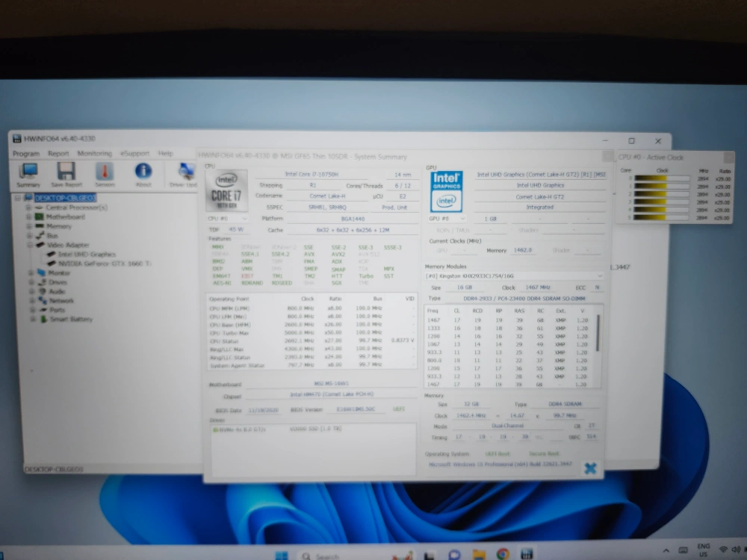Viewport: 747px width, 560px height.
Task: Click the Video Adapter icon
Action: click(40, 245)
